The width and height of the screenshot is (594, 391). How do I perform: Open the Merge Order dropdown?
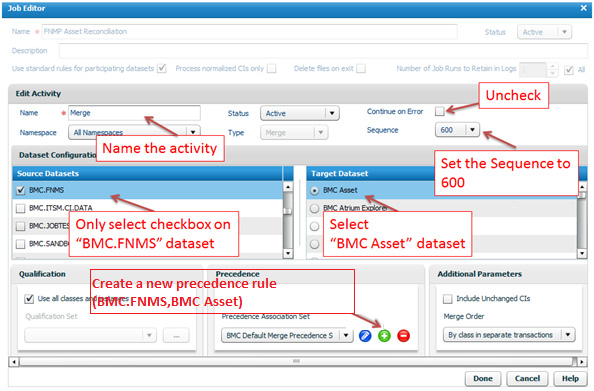pyautogui.click(x=509, y=335)
